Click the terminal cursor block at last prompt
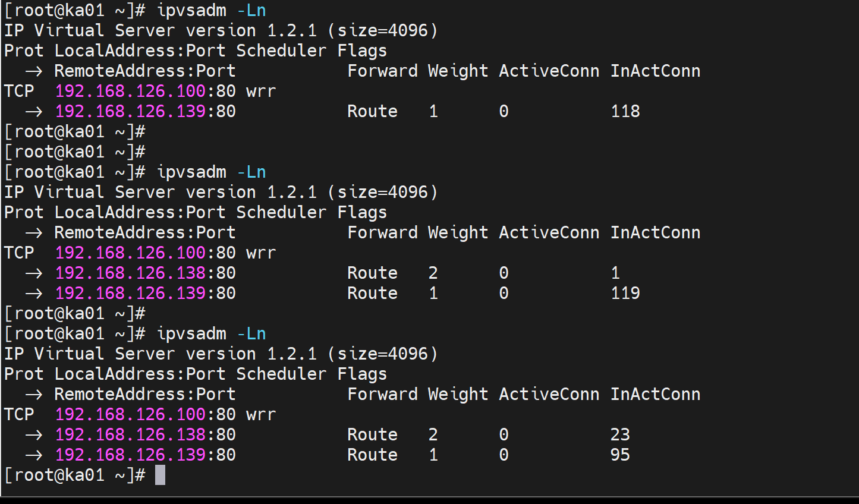Screen dimensions: 859x504 [x=160, y=475]
